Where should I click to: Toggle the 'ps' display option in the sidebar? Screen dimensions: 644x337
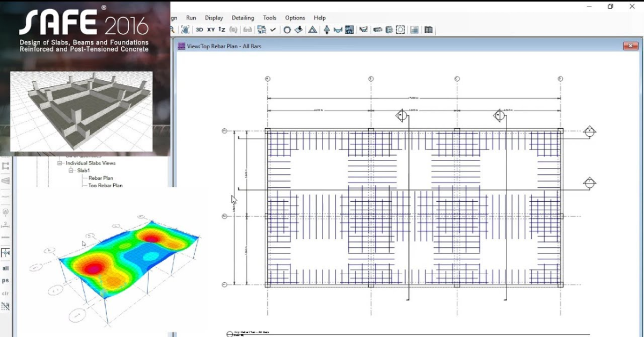pos(5,281)
